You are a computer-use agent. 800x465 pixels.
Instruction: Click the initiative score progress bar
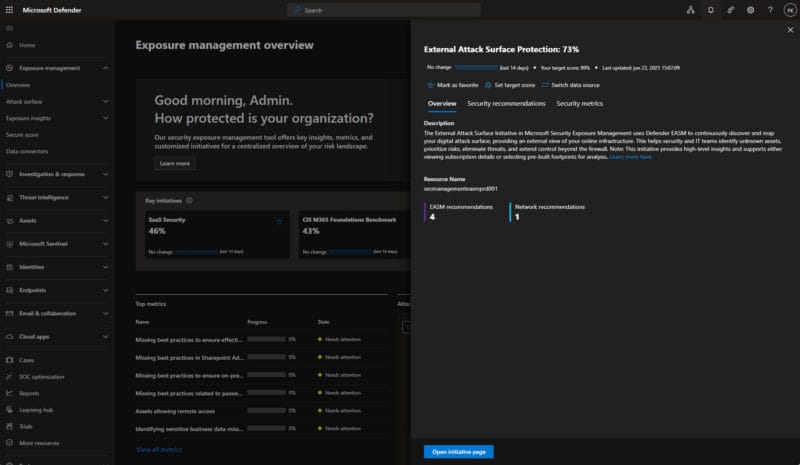click(x=476, y=67)
